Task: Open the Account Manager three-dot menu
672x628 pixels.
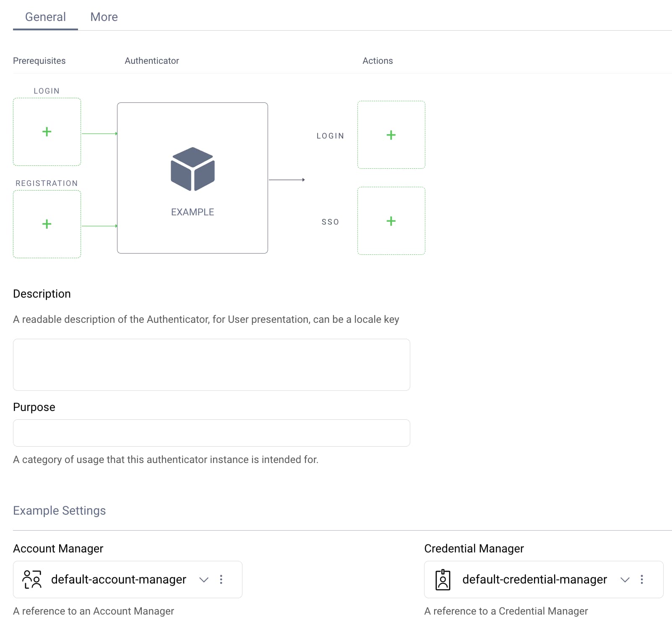Action: pos(221,580)
